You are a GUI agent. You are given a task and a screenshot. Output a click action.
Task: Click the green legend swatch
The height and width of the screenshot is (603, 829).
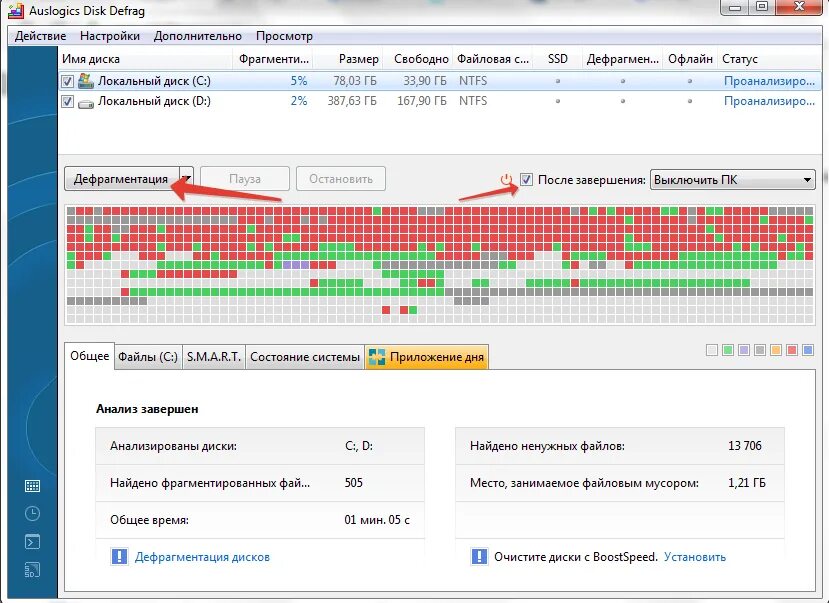coord(728,350)
